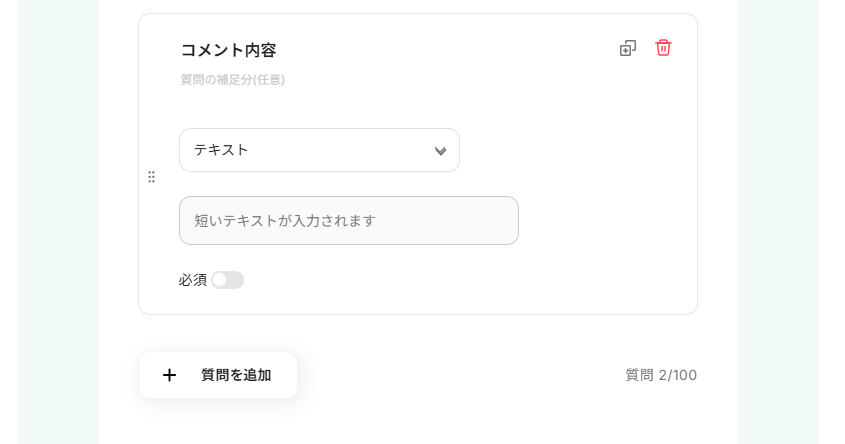Click the 短いテキストが入力されます text box

tap(348, 220)
